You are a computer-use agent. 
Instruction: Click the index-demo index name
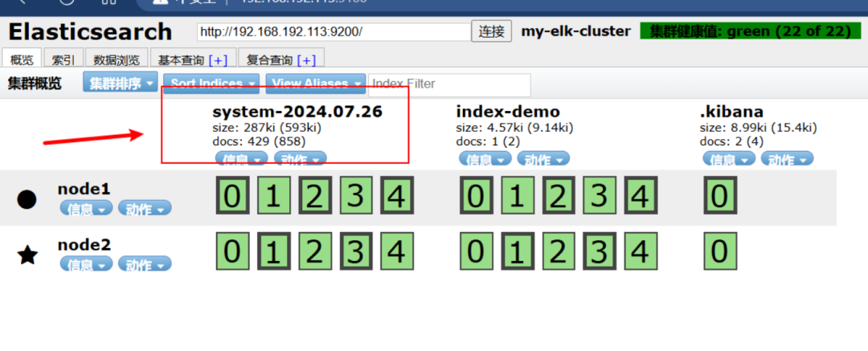pyautogui.click(x=508, y=112)
